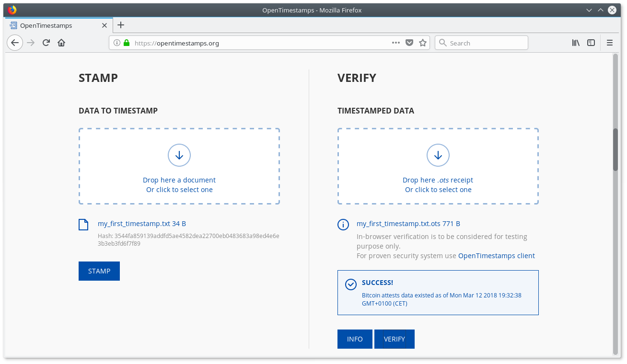Viewport: 627px width, 364px height.
Task: Close the OpenTimestamps tab
Action: (x=104, y=25)
